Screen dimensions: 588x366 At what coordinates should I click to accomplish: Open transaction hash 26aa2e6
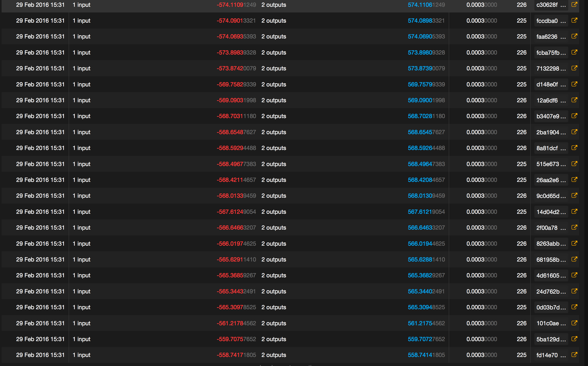click(551, 180)
